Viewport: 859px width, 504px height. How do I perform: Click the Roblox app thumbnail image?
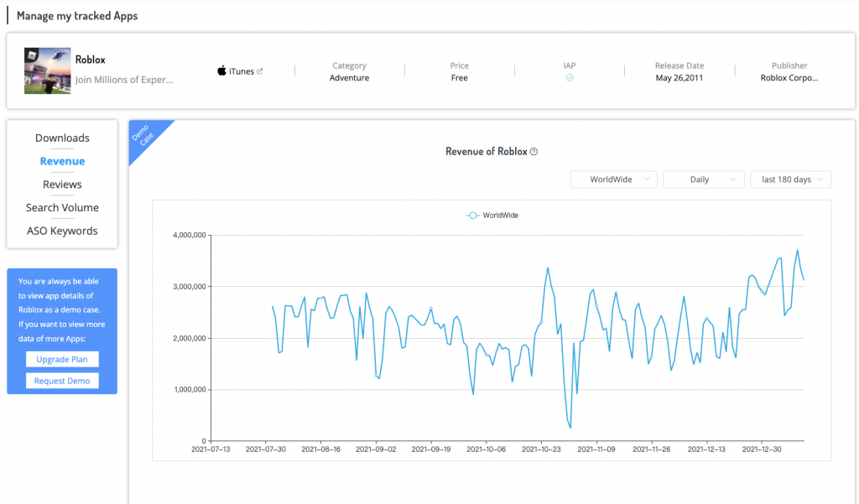coord(47,70)
